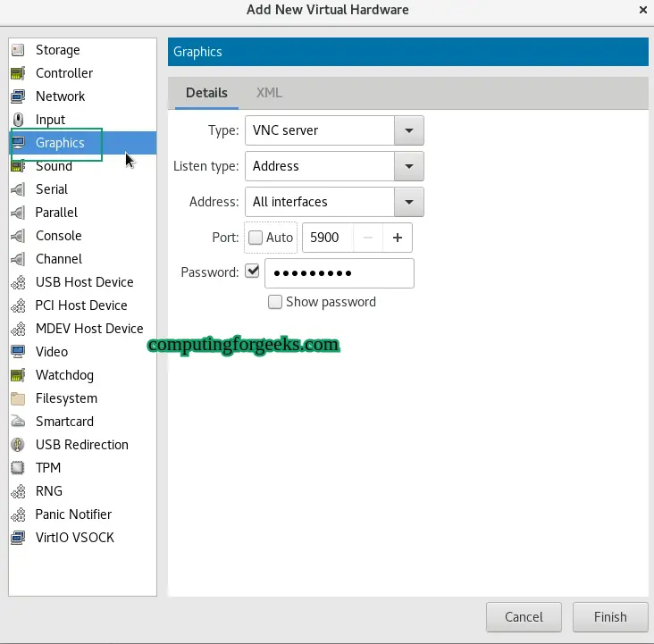Select Sound text in hardware list
Screen dimensions: 654x644
(54, 166)
